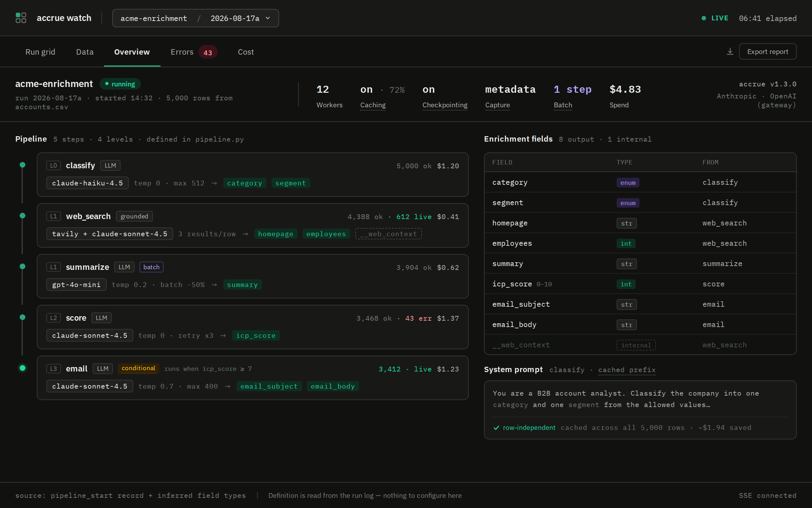Open the acme-enrichment run selector dropdown
This screenshot has height=508, width=812.
pos(195,18)
